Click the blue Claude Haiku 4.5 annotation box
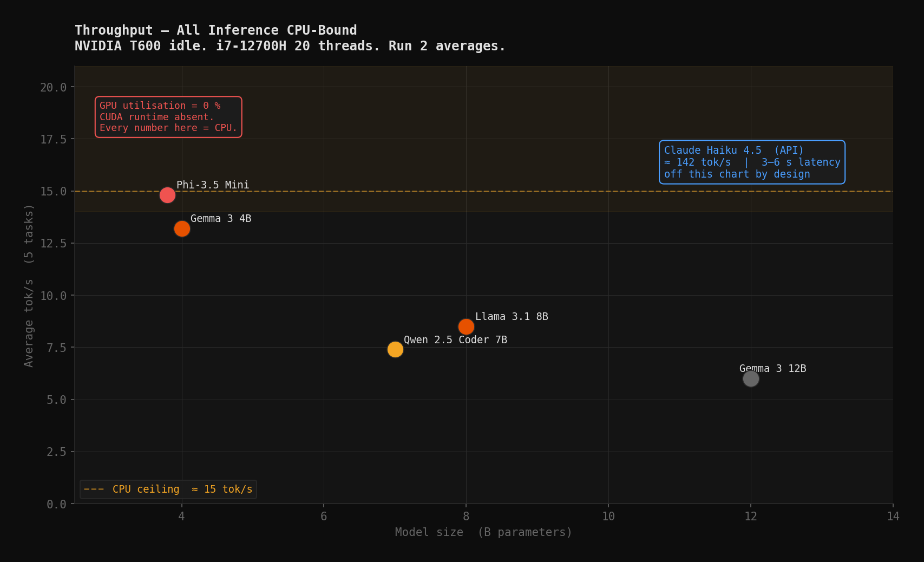 752,162
